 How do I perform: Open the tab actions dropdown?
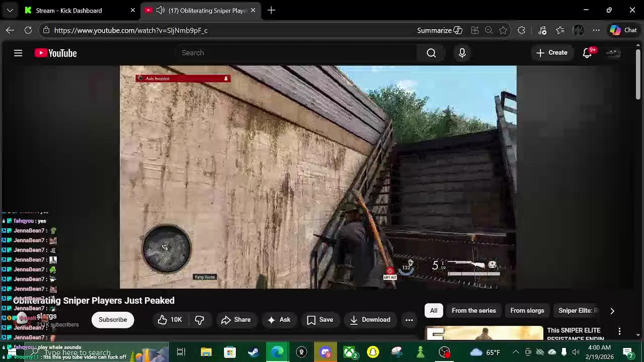coord(10,10)
